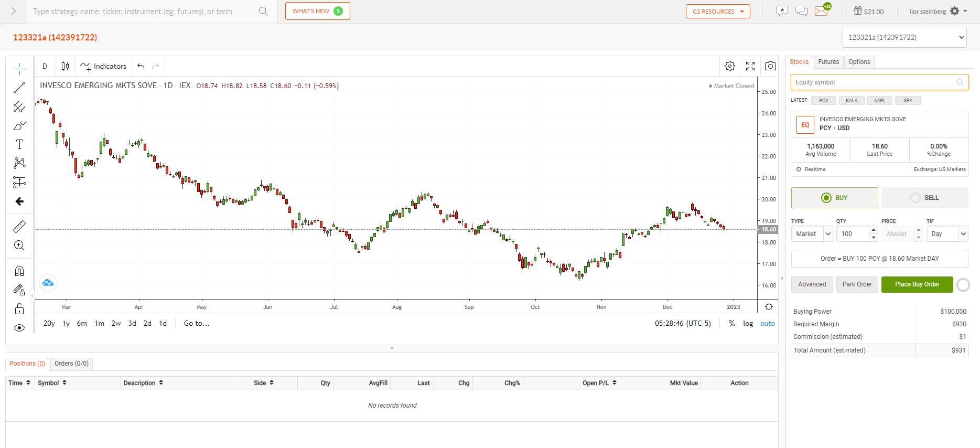Open the C2 Resources dropdown
Screen dimensions: 980x448
pos(717,12)
